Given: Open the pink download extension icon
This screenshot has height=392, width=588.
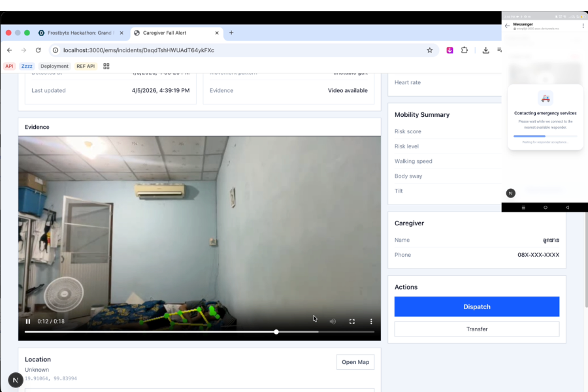Looking at the screenshot, I should coord(449,50).
